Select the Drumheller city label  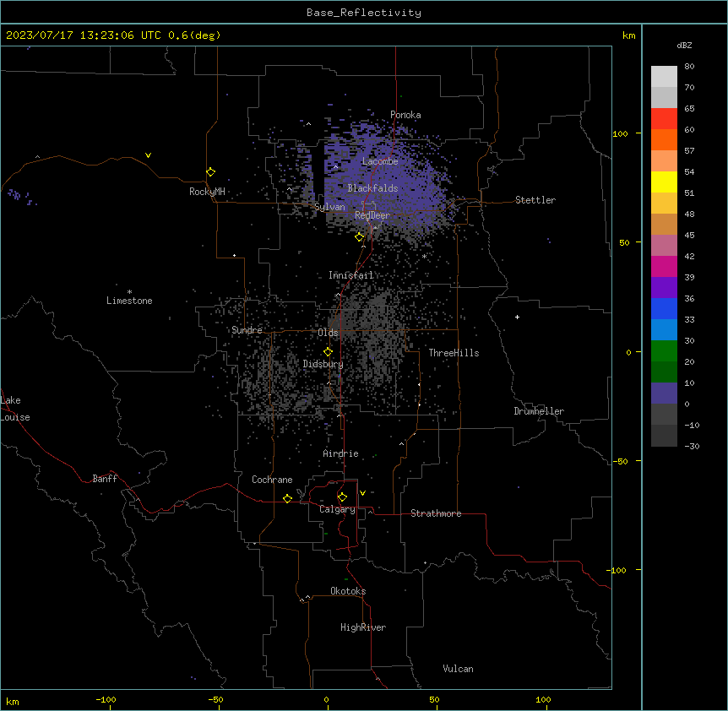pos(539,411)
